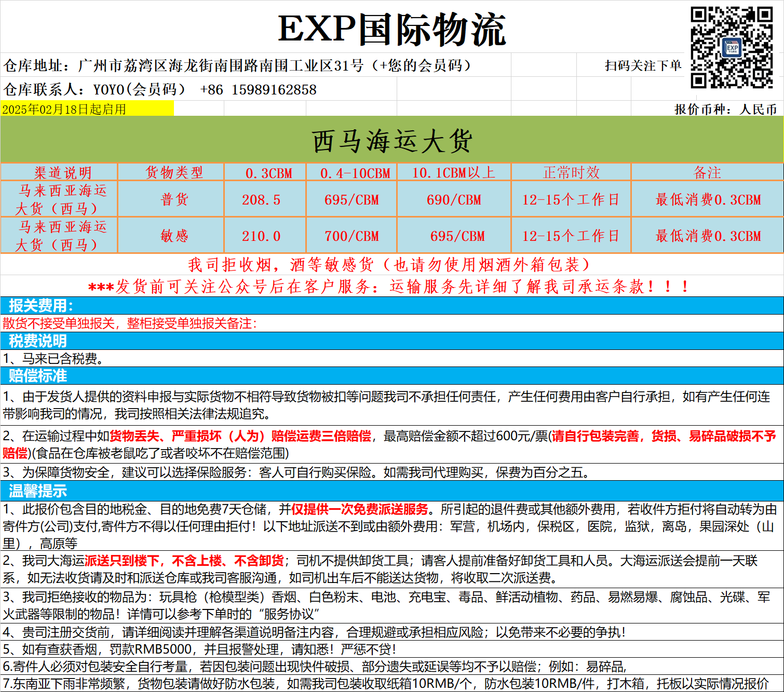Click the 690/CBM price cell
The image size is (784, 692).
click(x=454, y=200)
